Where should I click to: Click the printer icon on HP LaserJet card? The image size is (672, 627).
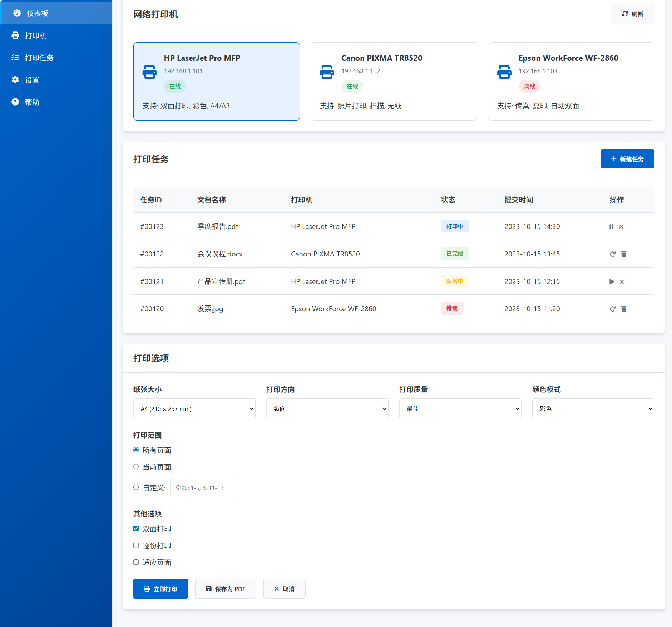[150, 72]
